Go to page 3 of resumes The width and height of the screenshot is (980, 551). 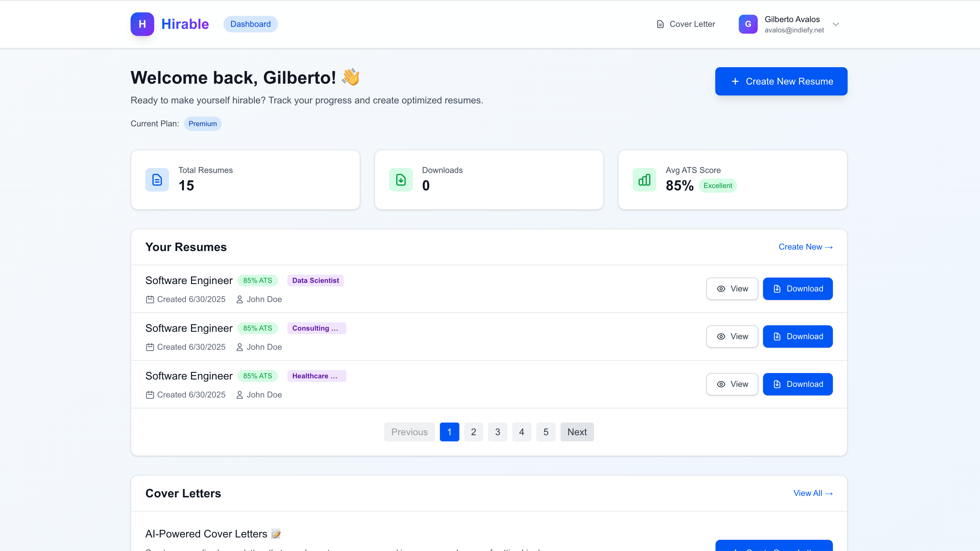point(498,432)
